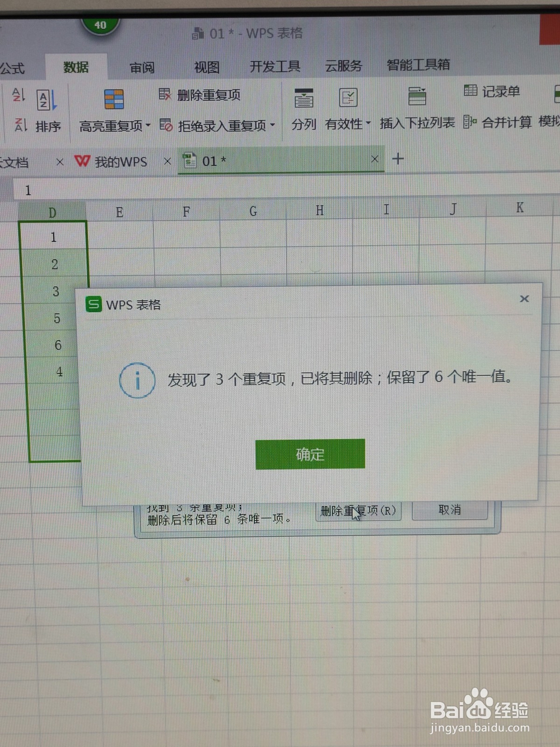Confirm the dialog with 确定 button
Viewport: 560px width, 747px height.
tap(310, 454)
